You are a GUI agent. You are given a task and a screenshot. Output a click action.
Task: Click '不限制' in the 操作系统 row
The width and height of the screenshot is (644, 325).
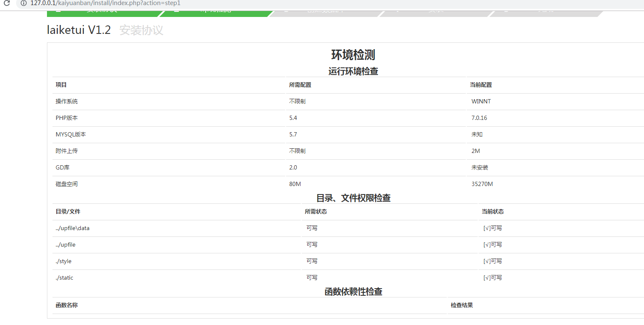tap(297, 101)
